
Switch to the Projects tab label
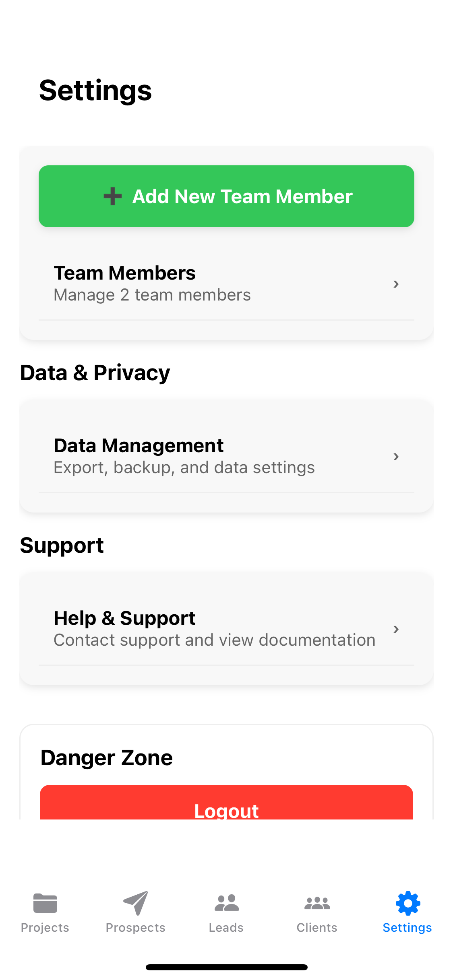tap(45, 928)
